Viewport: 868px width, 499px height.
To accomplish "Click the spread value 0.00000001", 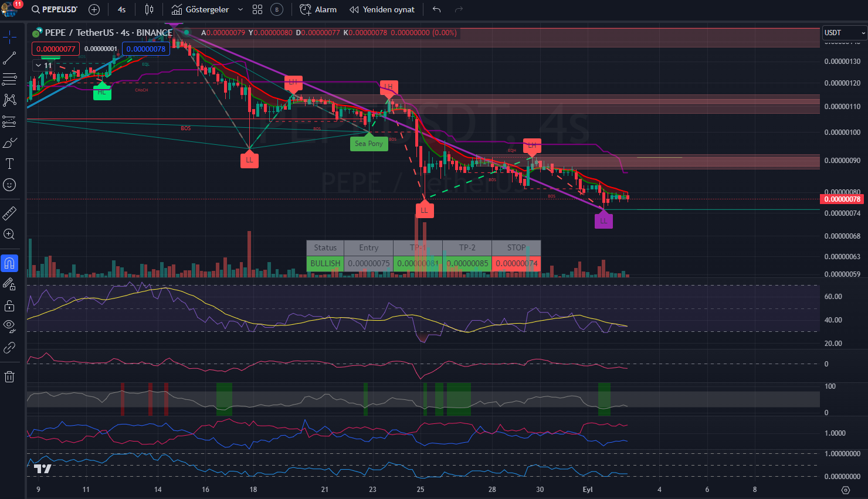I will pos(101,49).
